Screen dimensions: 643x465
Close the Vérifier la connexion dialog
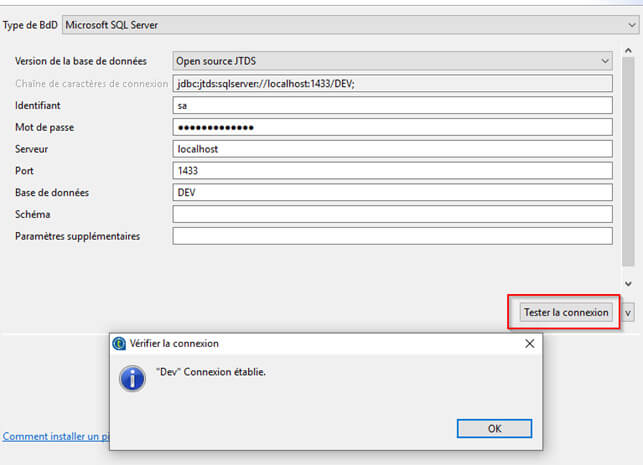pyautogui.click(x=529, y=344)
